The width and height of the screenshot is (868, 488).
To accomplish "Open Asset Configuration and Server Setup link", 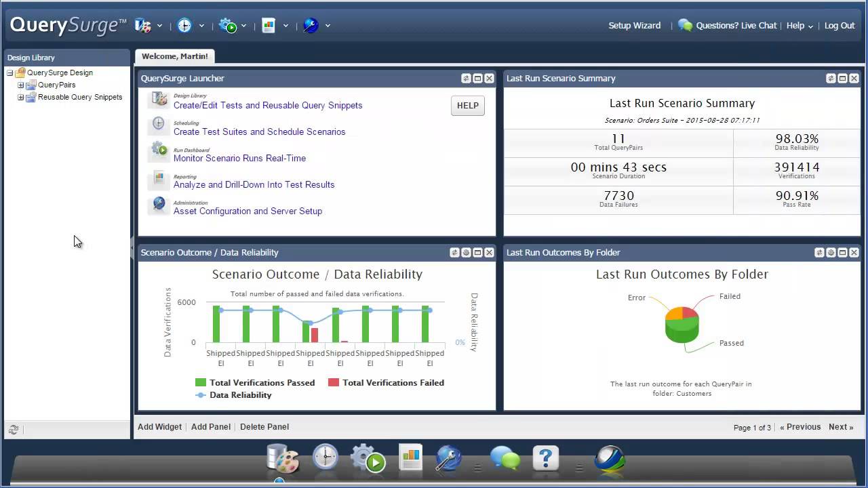I will point(248,211).
